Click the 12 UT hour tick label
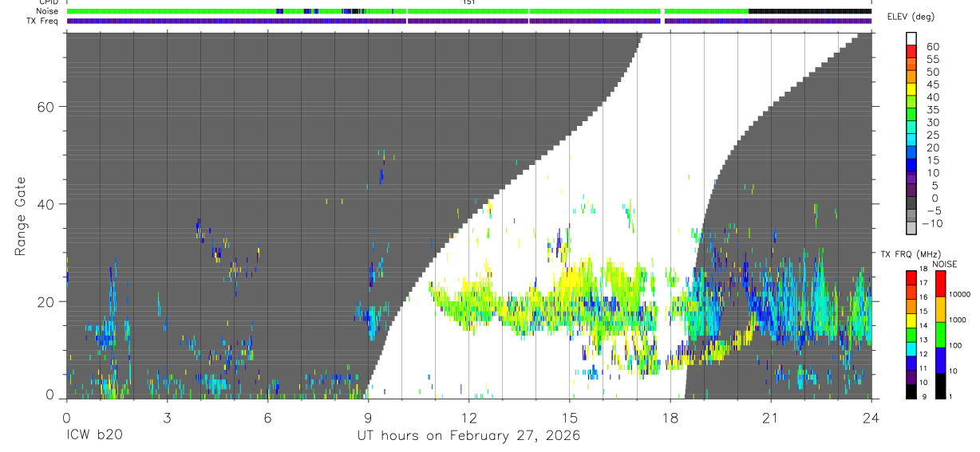The image size is (980, 452). (x=468, y=417)
